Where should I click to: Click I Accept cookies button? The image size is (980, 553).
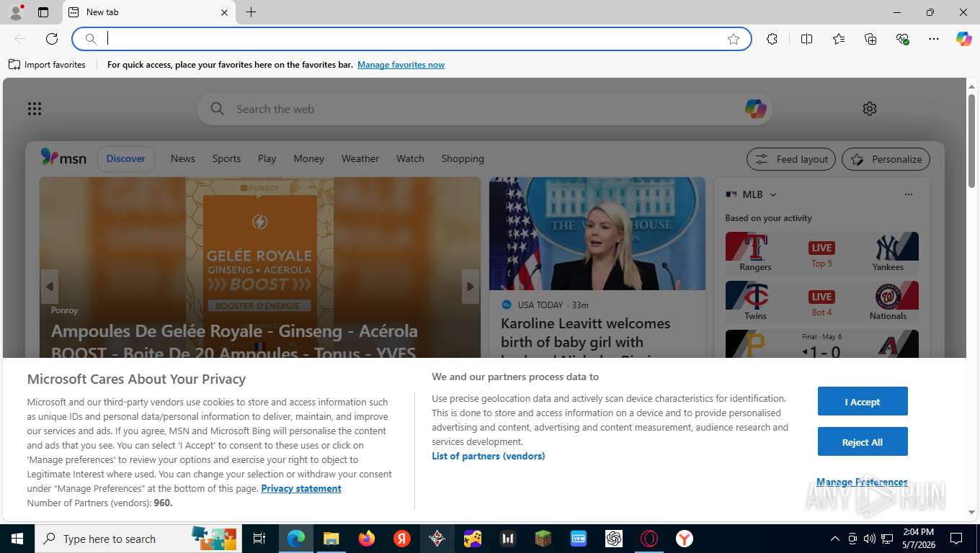pos(863,401)
